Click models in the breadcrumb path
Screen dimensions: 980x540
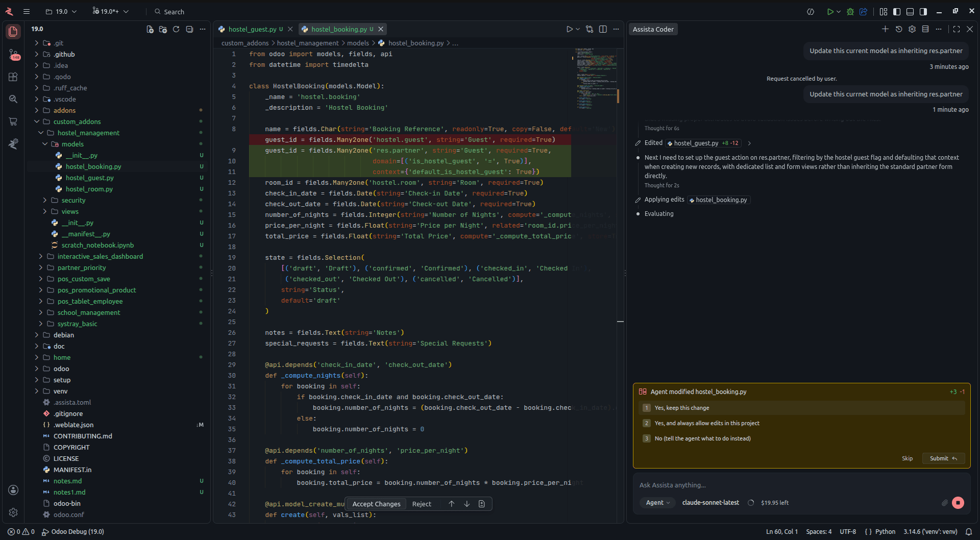(x=358, y=43)
